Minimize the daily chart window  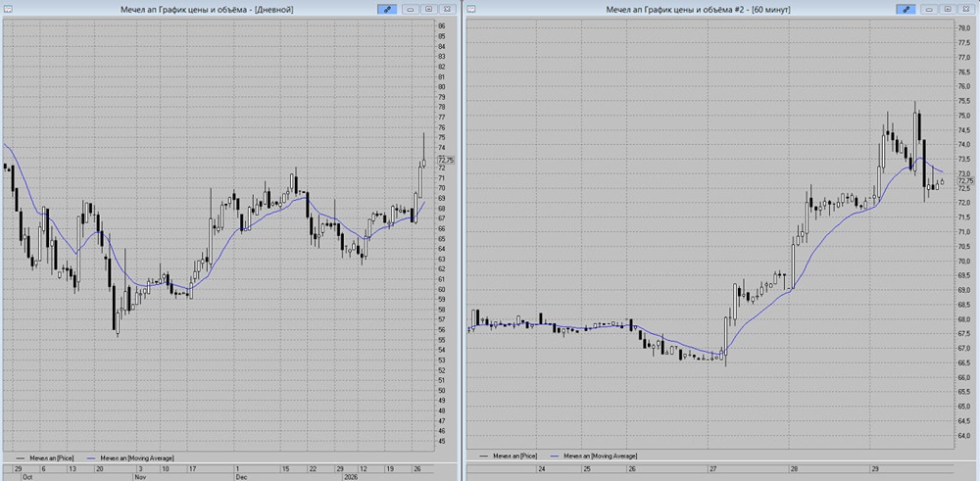(x=410, y=9)
